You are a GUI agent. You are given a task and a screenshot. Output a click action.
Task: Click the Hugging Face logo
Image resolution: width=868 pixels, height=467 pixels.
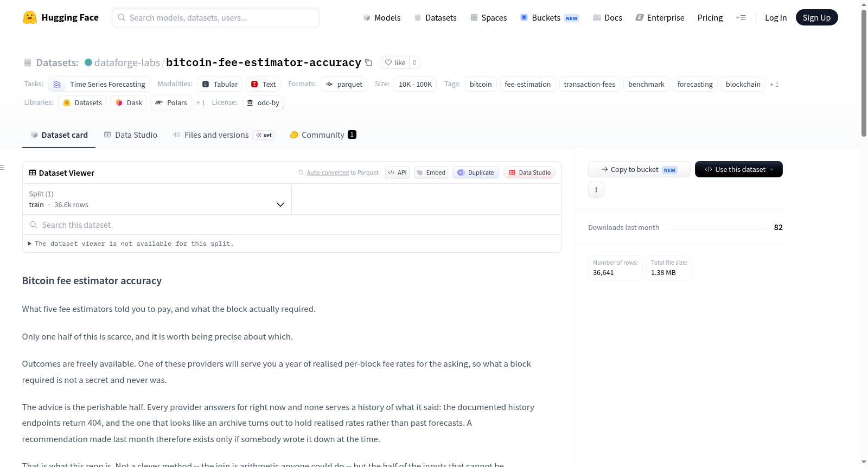[60, 17]
